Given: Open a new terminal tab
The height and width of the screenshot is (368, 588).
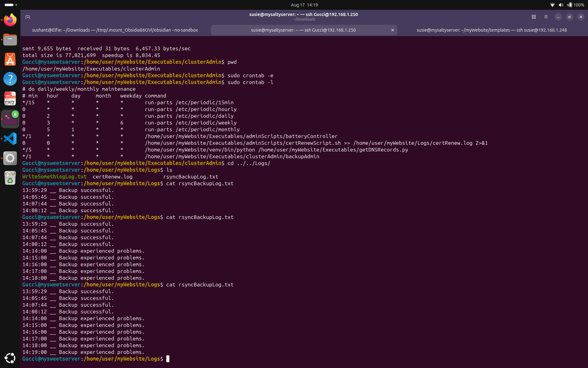Looking at the screenshot, I should 28,17.
